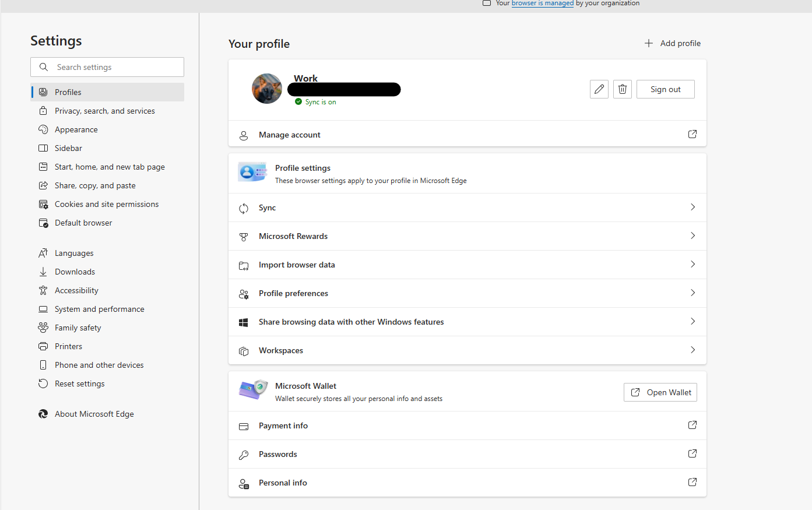Click the search magnifier icon in settings

(x=44, y=67)
